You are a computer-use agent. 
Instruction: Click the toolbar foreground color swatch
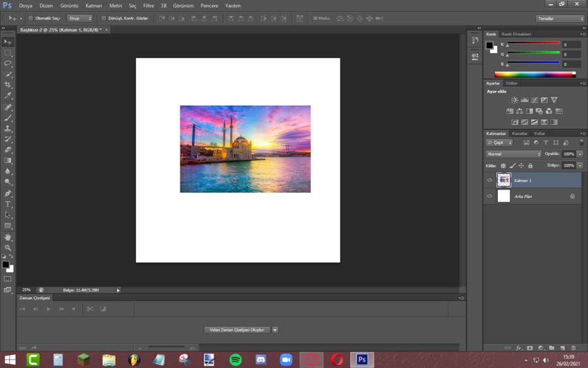point(5,265)
